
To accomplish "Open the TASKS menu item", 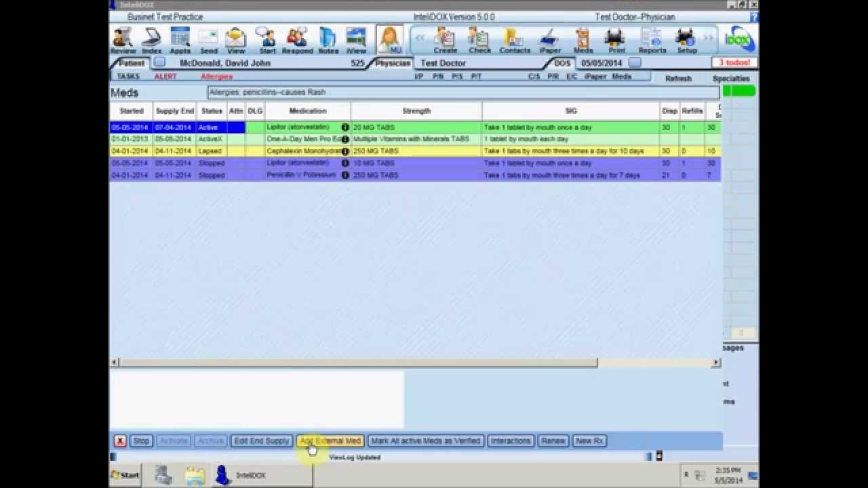I will pos(128,77).
